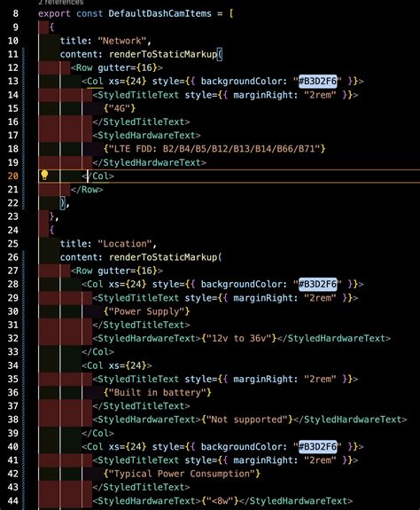420x510 pixels.
Task: Click the closing Col tag on line 33
Action: coord(97,351)
